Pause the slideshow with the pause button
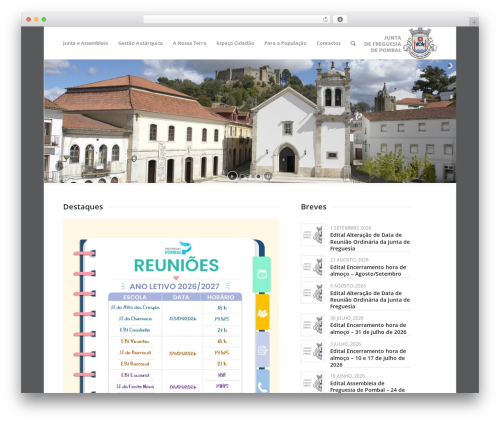 [x=268, y=176]
